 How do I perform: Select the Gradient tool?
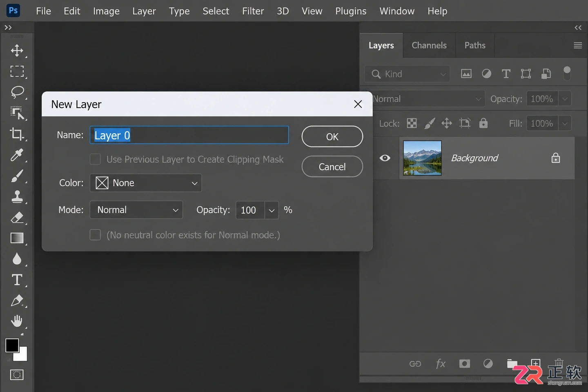coord(17,238)
